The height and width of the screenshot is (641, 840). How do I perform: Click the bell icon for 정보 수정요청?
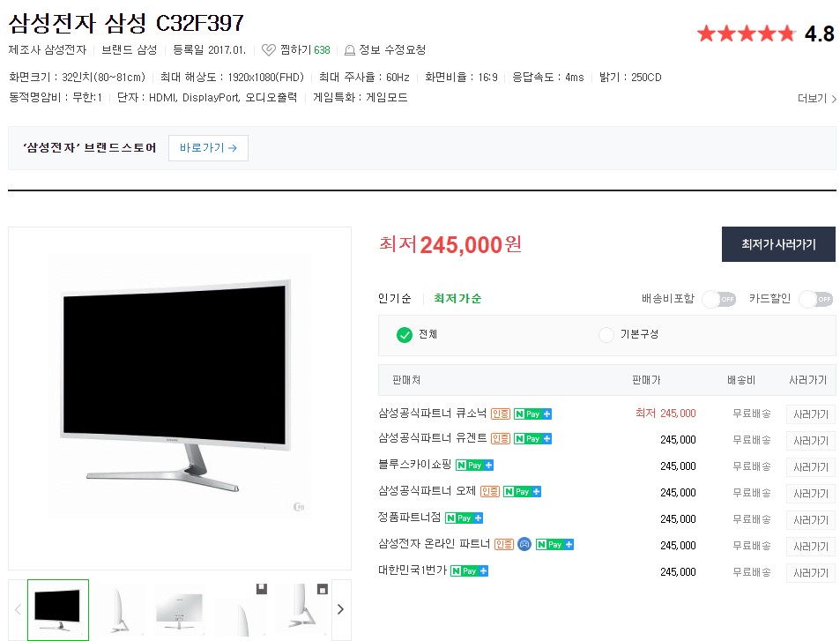(x=350, y=50)
